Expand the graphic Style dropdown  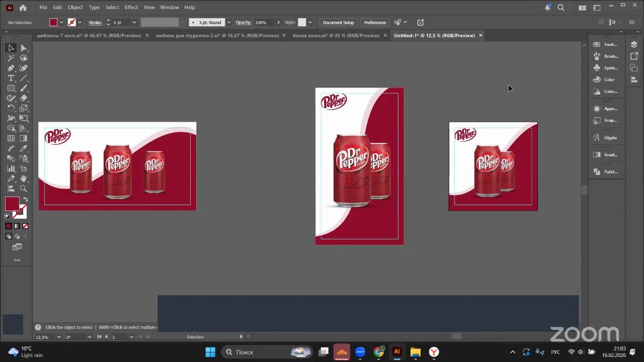(310, 23)
